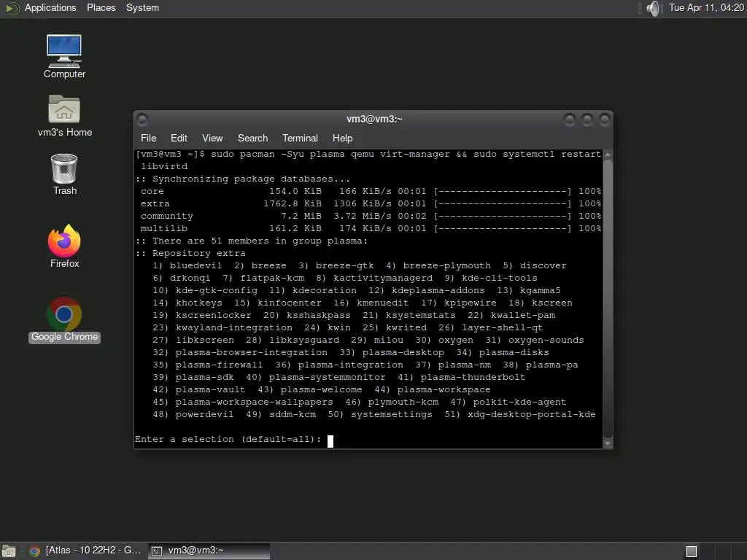Open the terminal View menu
Image resolution: width=747 pixels, height=560 pixels.
pos(212,138)
